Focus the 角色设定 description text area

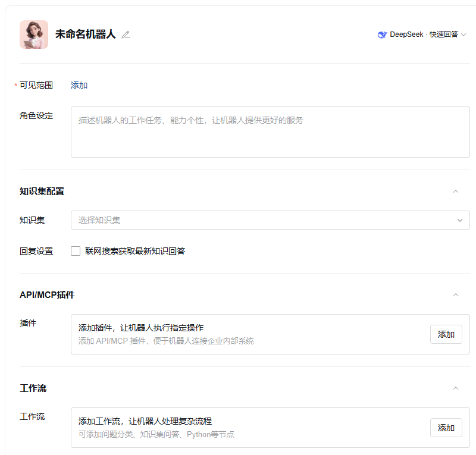tap(270, 132)
